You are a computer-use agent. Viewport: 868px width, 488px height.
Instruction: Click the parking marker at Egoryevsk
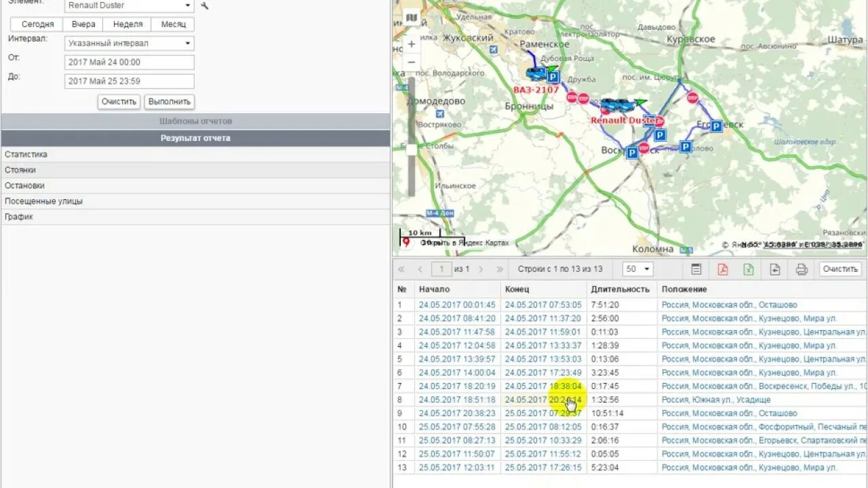click(716, 125)
